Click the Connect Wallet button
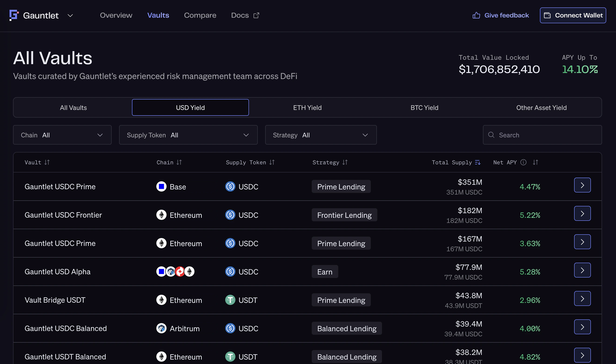 pos(573,15)
